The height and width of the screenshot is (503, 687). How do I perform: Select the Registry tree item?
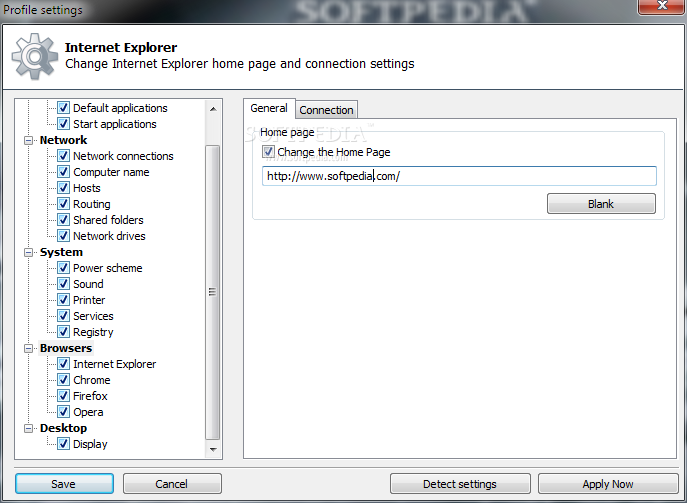(x=93, y=332)
